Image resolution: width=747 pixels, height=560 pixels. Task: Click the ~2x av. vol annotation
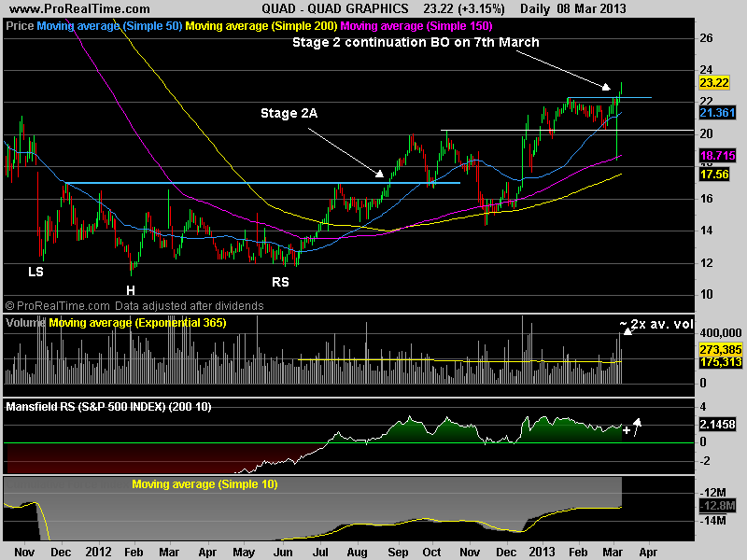pos(655,324)
